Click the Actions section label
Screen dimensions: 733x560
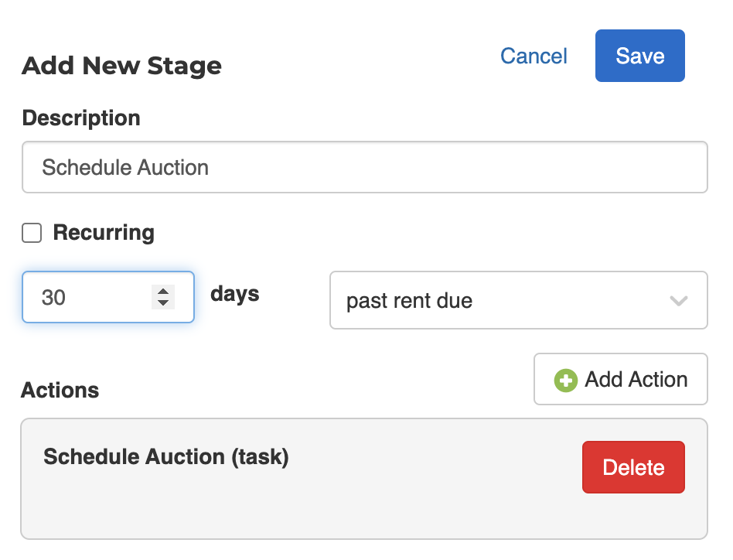click(60, 390)
